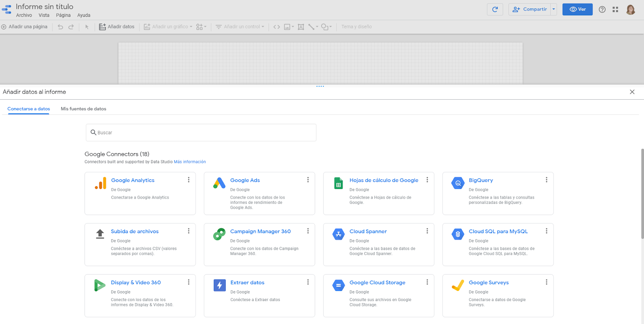
Task: Select the Cloud Spanner connector icon
Action: (x=339, y=234)
